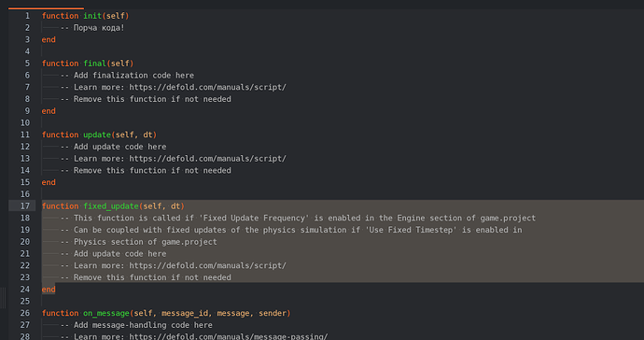Click the update function name on line 11
Screen dimensions: 644x340
click(x=97, y=135)
